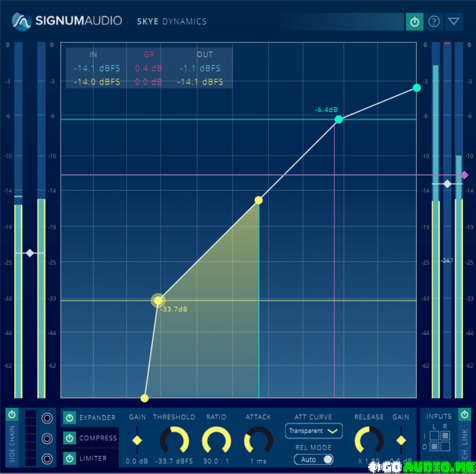Toggle the input L routing checkbox
This screenshot has height=474, width=476.
(434, 436)
